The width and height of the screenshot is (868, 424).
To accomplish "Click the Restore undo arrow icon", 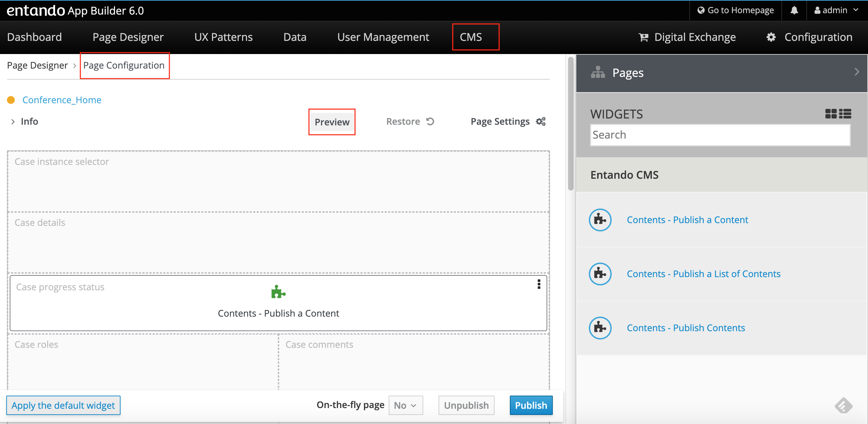I will [430, 122].
